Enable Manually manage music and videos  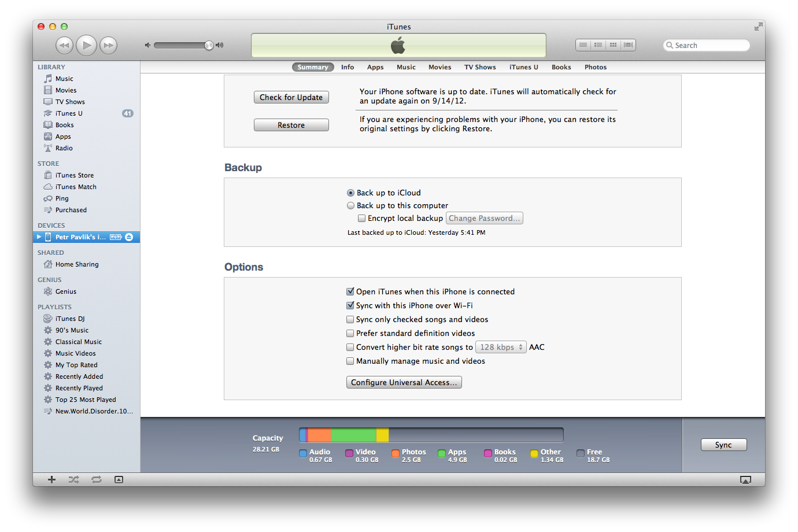350,361
